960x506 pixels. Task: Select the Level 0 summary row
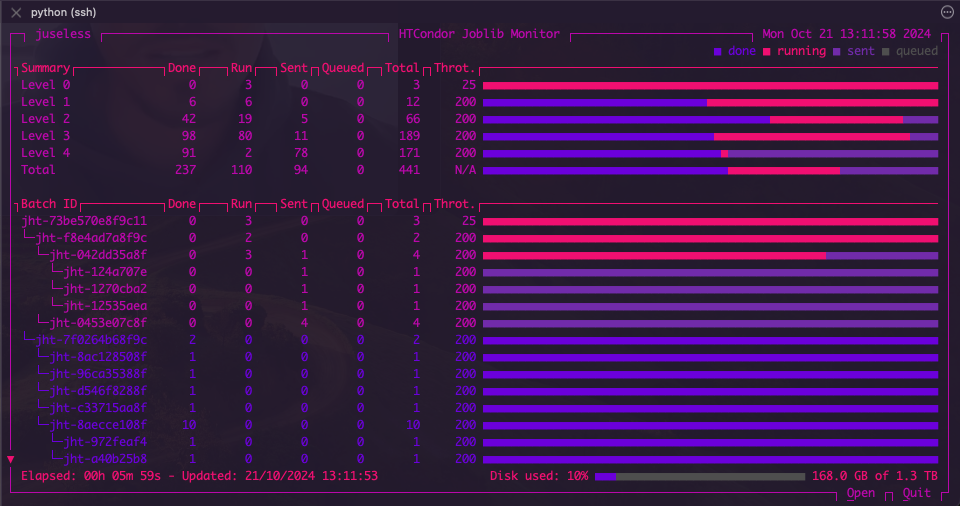[x=479, y=85]
